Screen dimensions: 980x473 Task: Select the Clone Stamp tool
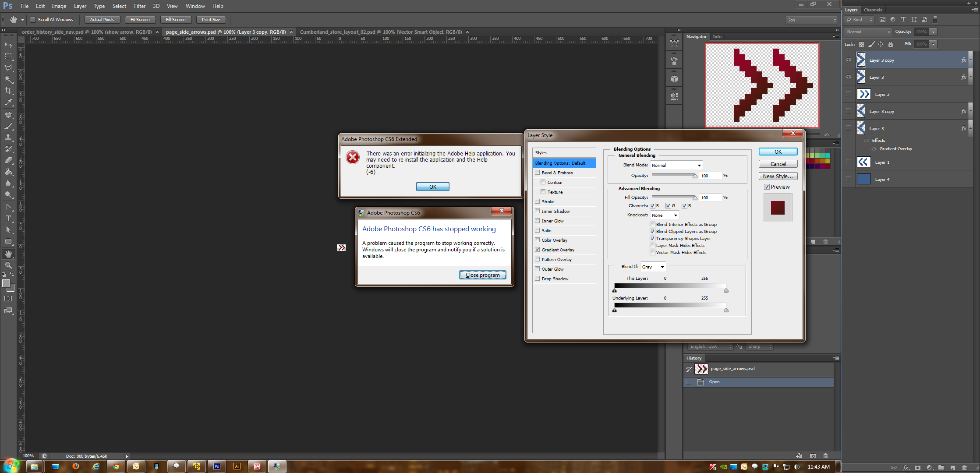[x=8, y=138]
